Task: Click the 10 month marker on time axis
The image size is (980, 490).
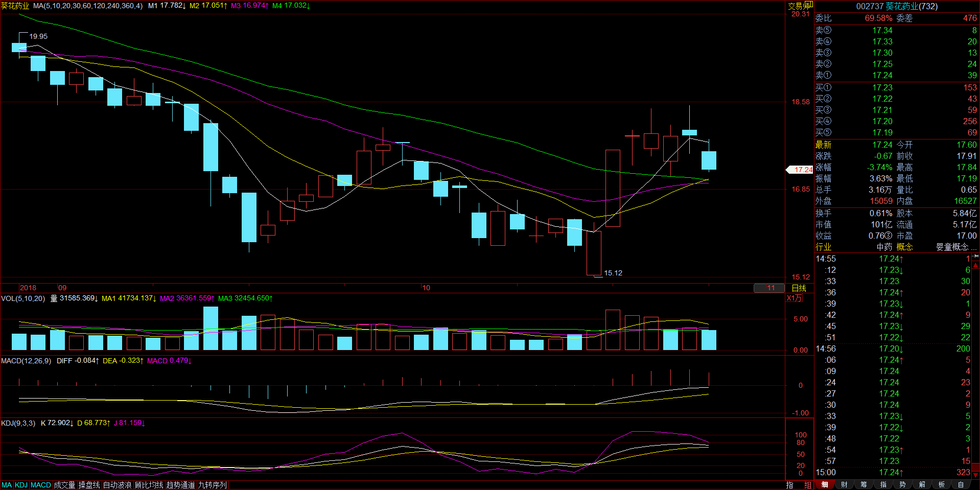Action: (x=426, y=288)
